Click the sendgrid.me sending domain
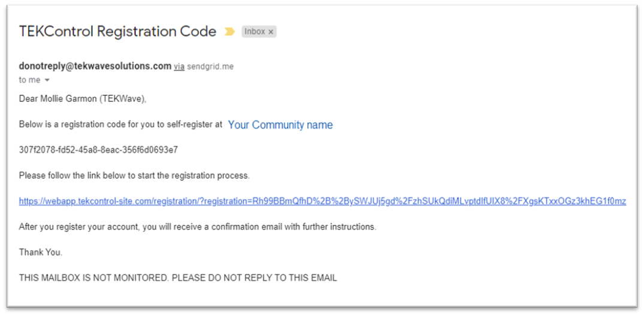The height and width of the screenshot is (316, 644). point(210,67)
